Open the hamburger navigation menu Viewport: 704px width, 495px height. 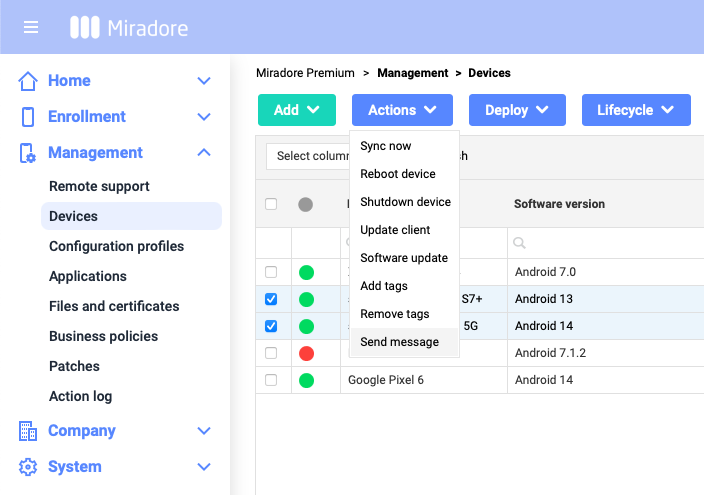[31, 27]
